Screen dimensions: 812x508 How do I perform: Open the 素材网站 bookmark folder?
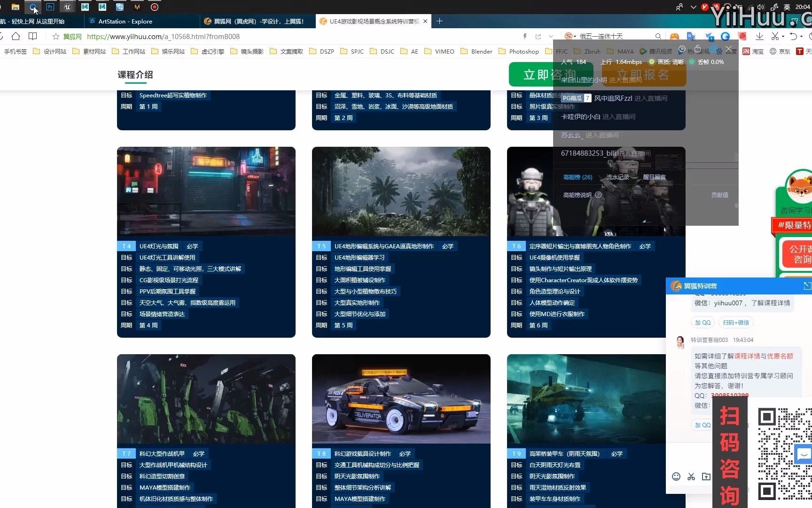pos(89,51)
